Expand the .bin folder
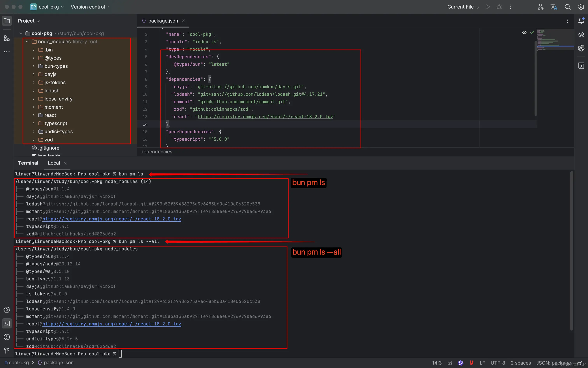This screenshot has height=368, width=588. [x=33, y=50]
